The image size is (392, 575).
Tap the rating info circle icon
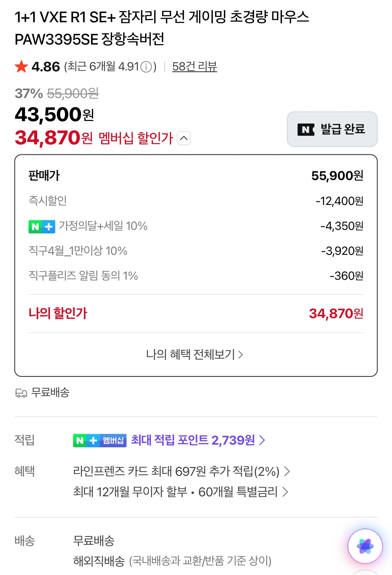click(146, 67)
